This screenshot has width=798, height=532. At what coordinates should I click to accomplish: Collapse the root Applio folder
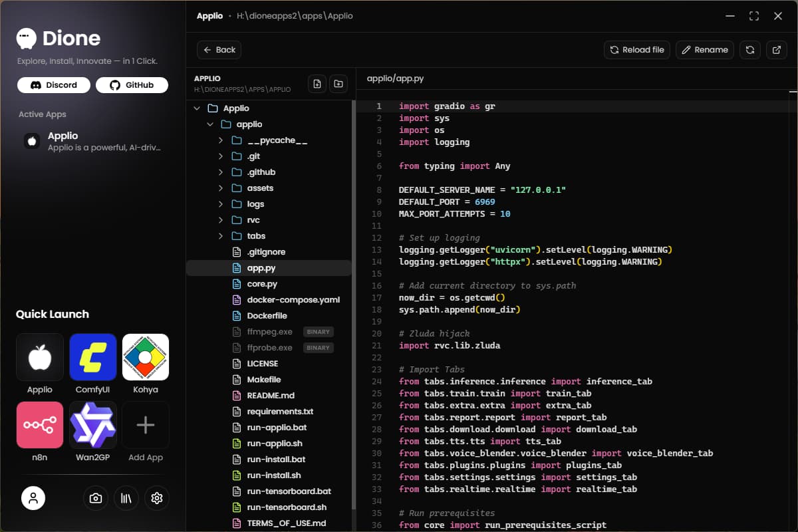coord(196,108)
